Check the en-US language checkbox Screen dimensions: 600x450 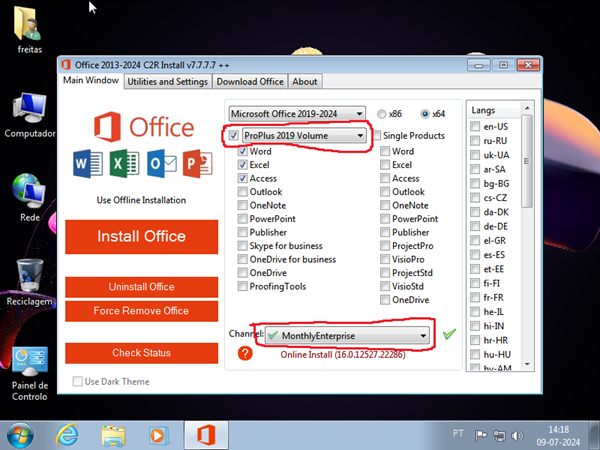[475, 126]
